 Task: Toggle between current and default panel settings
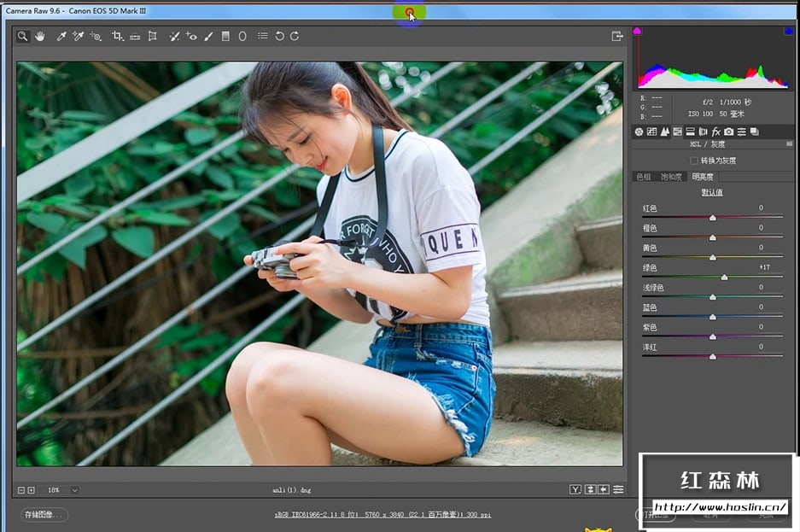[x=618, y=489]
